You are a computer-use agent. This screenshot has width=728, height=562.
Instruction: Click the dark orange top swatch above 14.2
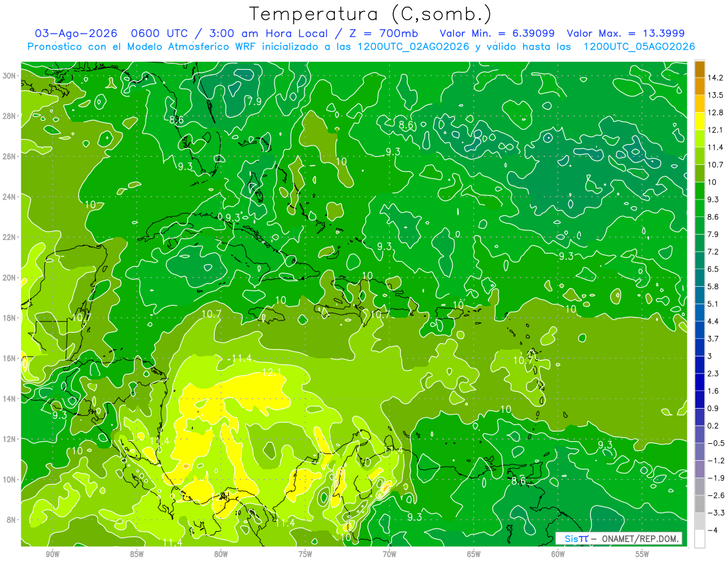click(x=699, y=69)
